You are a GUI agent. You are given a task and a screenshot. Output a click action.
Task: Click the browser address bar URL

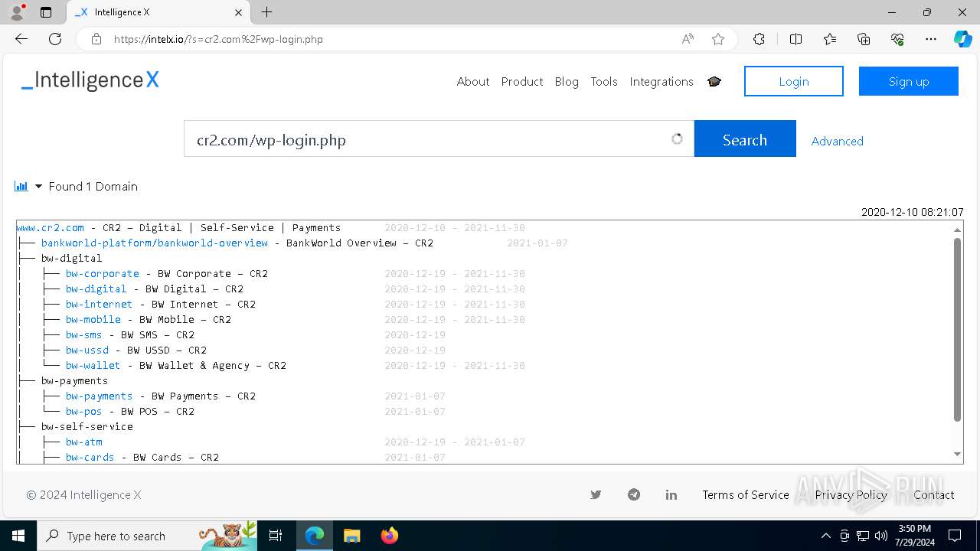218,39
